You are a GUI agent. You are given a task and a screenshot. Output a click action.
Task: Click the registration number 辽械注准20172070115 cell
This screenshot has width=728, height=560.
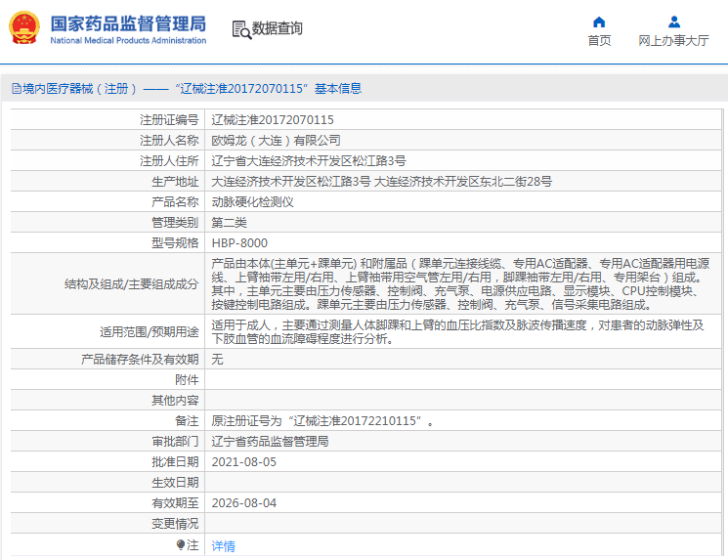pos(266,120)
